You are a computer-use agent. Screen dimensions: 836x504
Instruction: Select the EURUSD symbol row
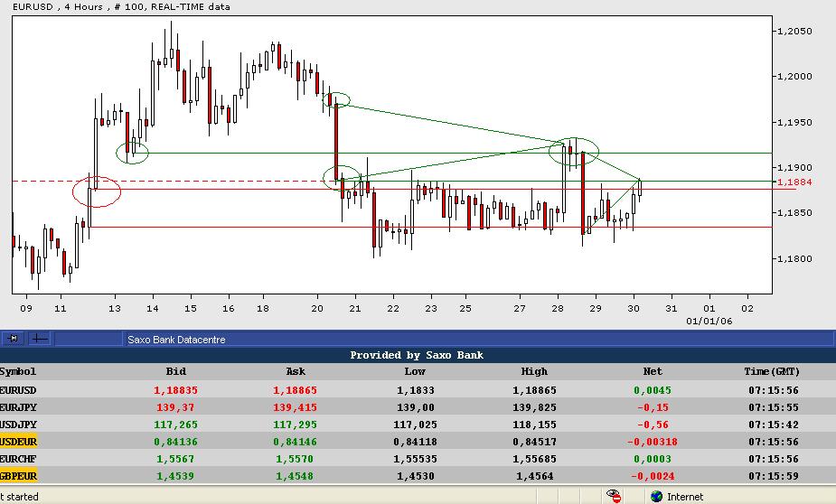pyautogui.click(x=418, y=390)
